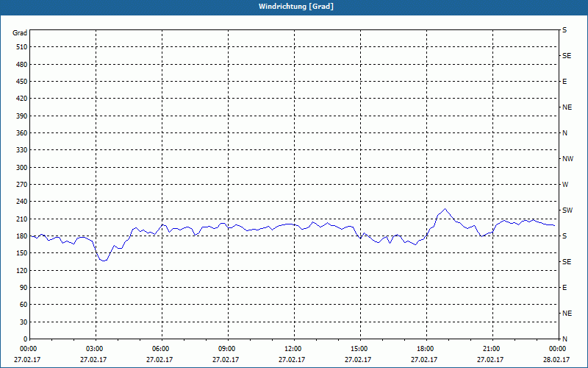The width and height of the screenshot is (588, 368).
Task: Click the SW compass label
Action: (567, 210)
